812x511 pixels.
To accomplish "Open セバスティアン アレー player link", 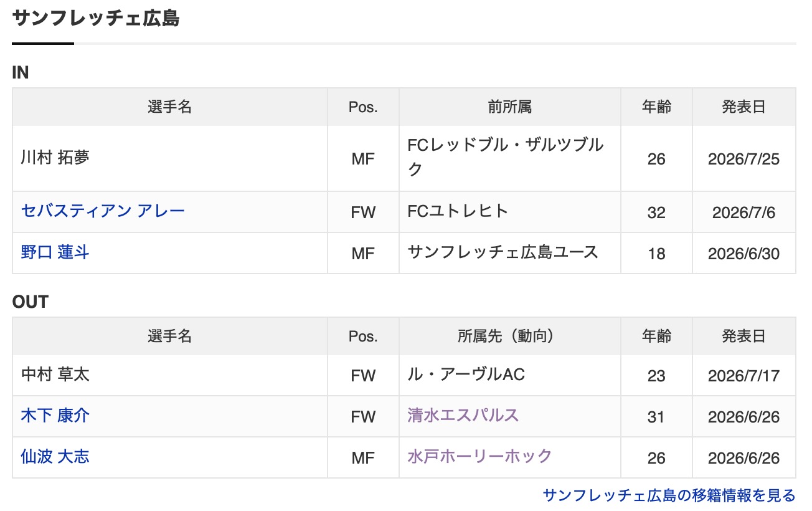I will (103, 211).
